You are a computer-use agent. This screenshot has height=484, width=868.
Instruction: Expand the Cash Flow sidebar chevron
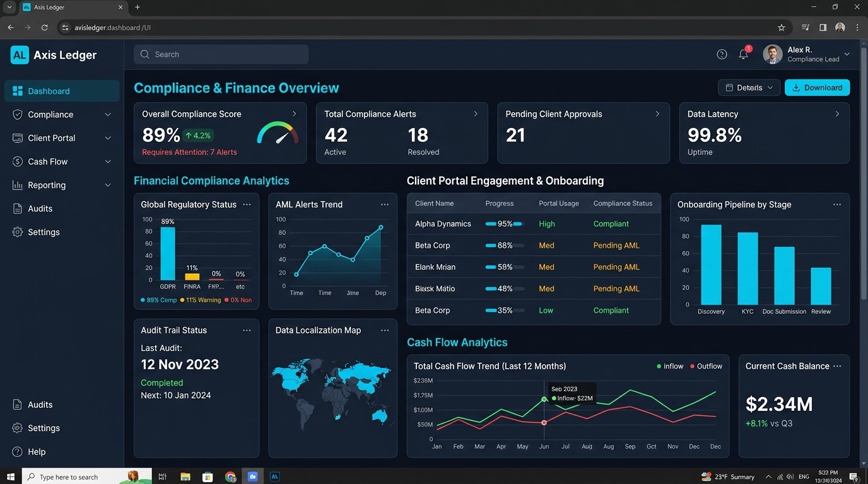click(108, 161)
